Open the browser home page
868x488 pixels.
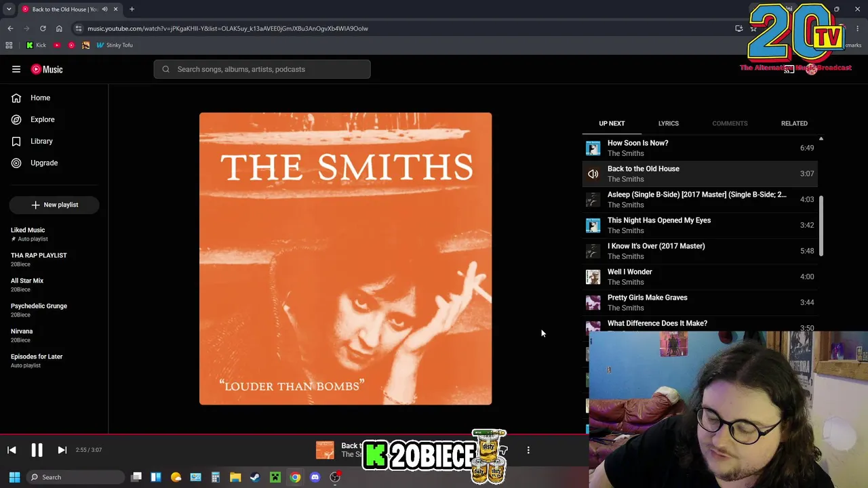pyautogui.click(x=59, y=28)
